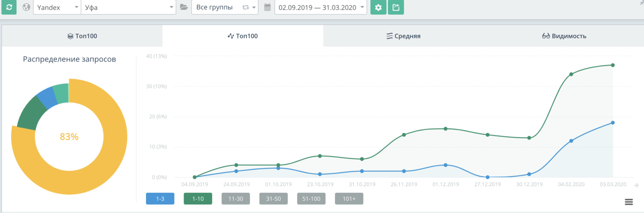
Task: Toggle the 1-3 series legend
Action: [x=160, y=199]
